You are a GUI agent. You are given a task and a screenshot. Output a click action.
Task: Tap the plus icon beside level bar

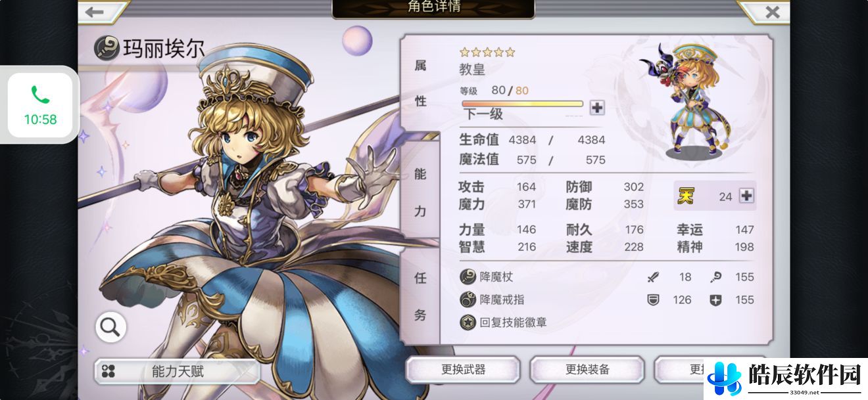tap(596, 107)
